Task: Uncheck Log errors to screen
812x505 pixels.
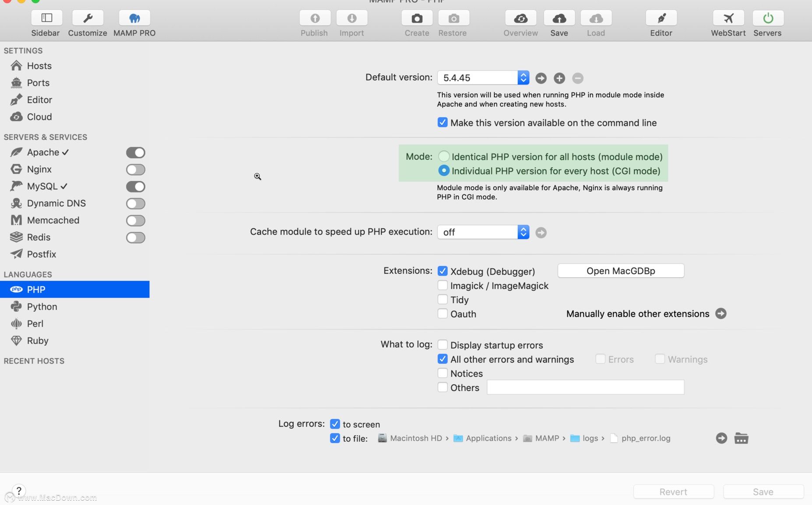Action: point(335,424)
